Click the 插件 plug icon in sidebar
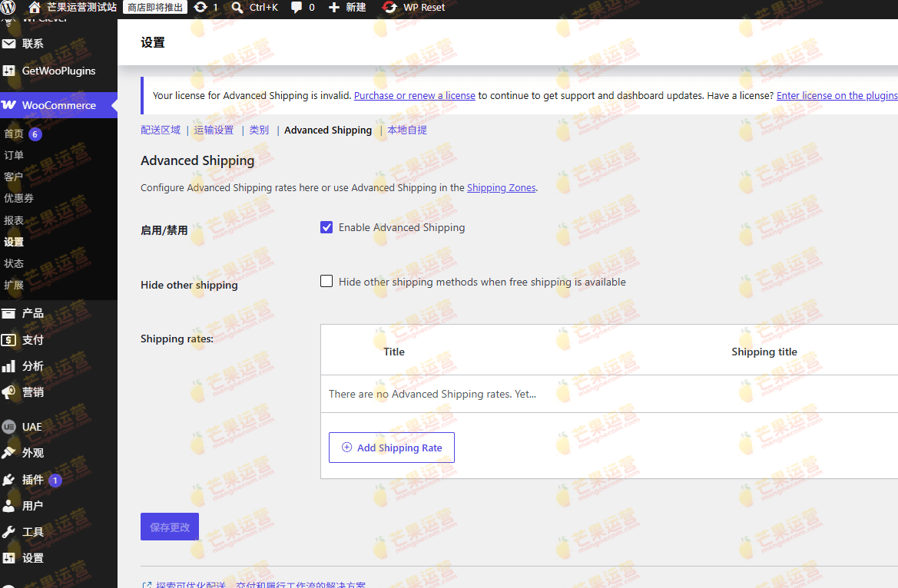Viewport: 898px width, 588px height. [x=8, y=480]
